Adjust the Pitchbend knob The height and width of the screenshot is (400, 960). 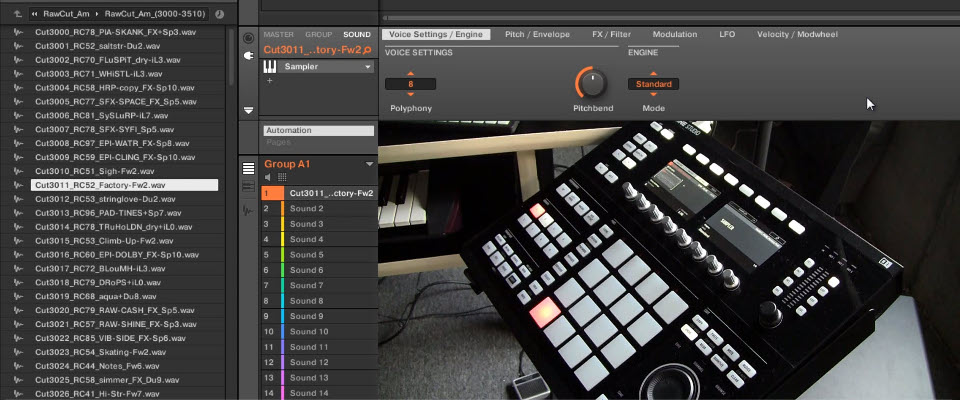coord(591,83)
